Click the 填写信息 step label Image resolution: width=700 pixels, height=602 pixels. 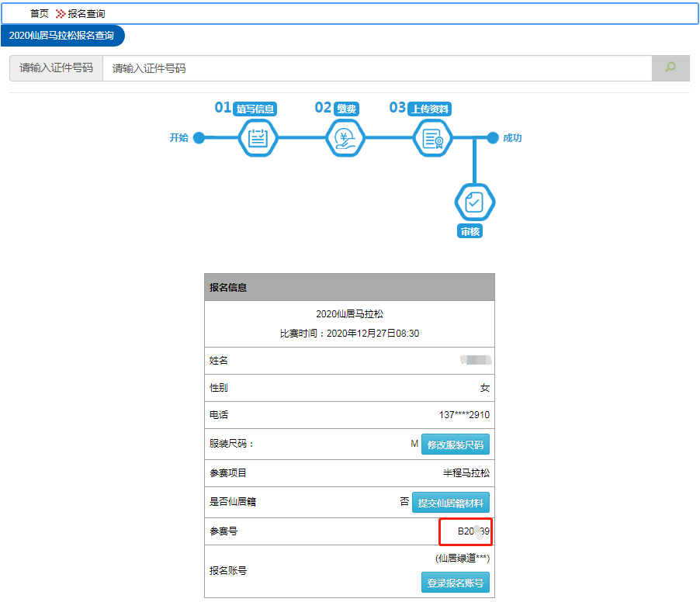point(255,109)
